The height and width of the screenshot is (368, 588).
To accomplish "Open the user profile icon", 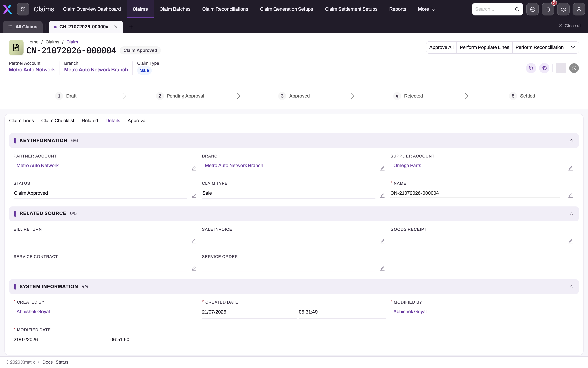I will point(579,9).
